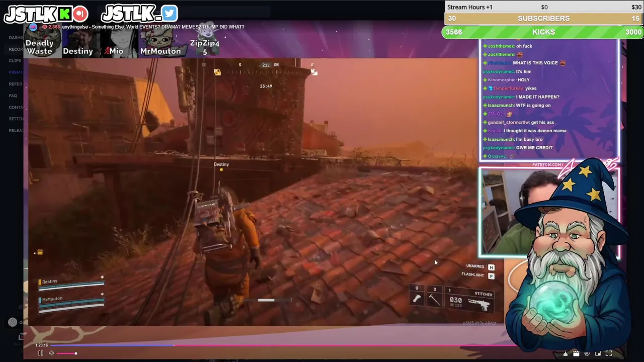Image resolution: width=644 pixels, height=362 pixels.
Task: Click username TemperTurkey in chat
Action: [508, 88]
